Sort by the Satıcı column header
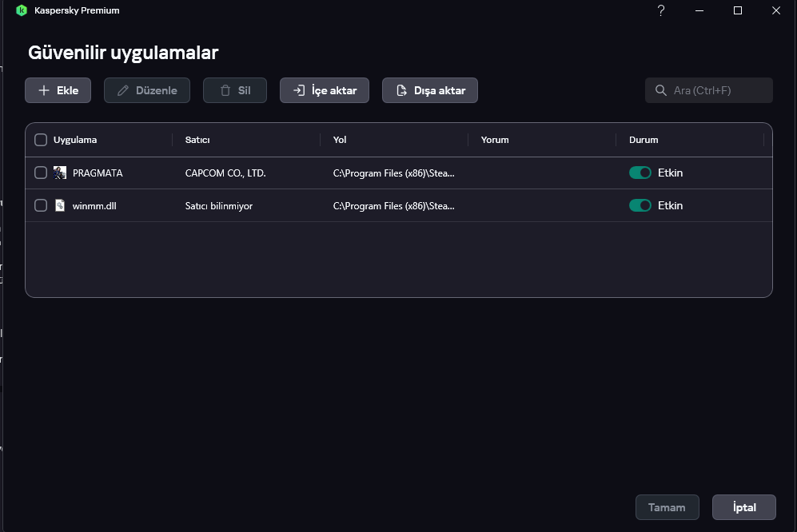Image resolution: width=797 pixels, height=532 pixels. tap(197, 140)
